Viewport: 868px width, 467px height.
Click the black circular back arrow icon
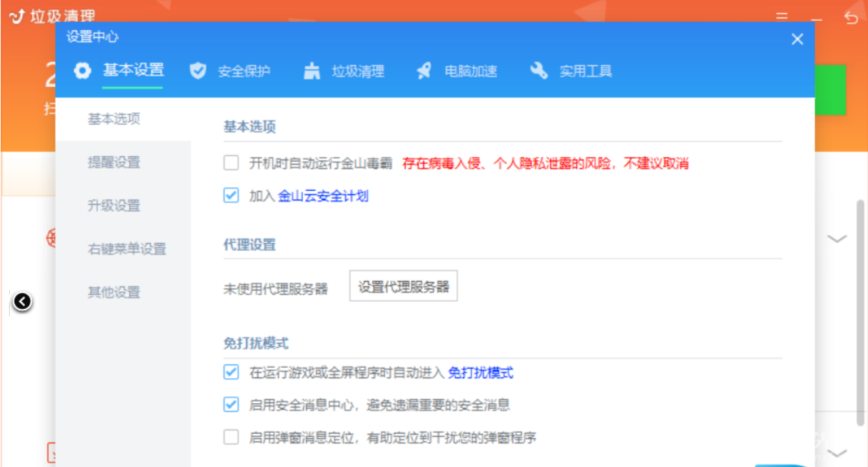pyautogui.click(x=22, y=302)
